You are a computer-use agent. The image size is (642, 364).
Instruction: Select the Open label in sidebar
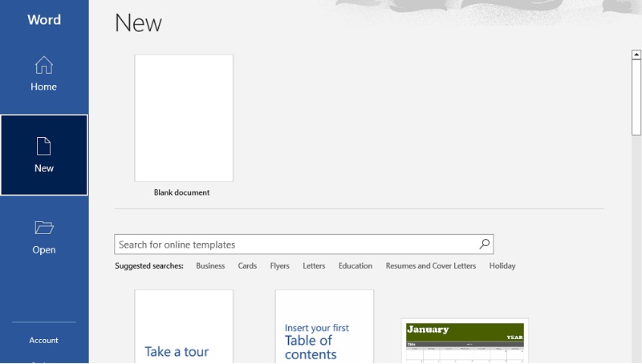44,250
